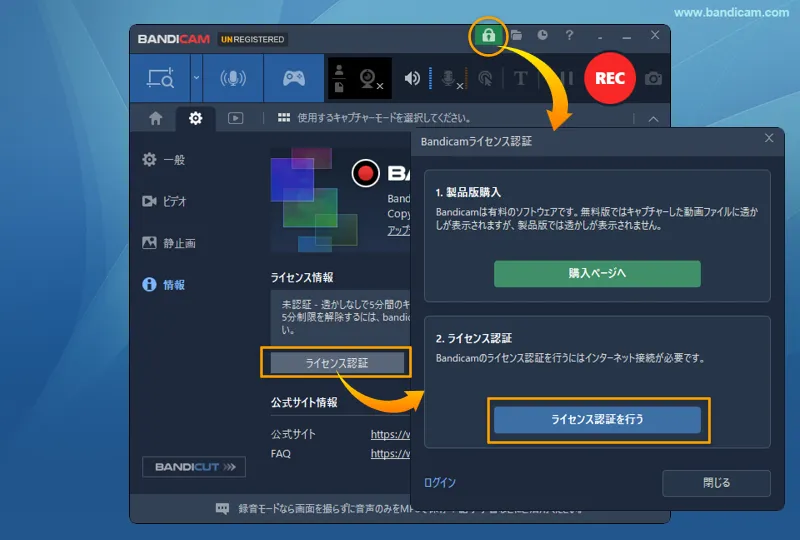Click the user and file overlay icon
The width and height of the screenshot is (800, 540).
pos(339,79)
